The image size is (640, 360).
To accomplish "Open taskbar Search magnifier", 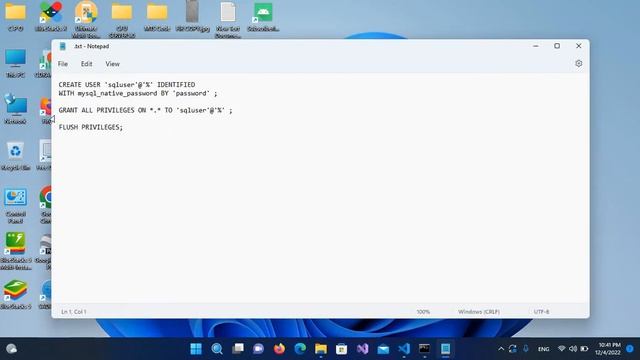I will coord(217,349).
